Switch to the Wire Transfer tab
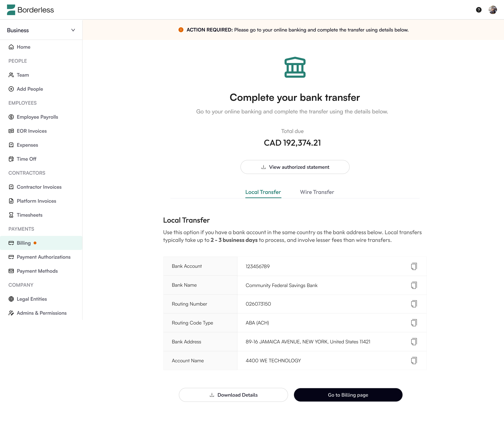504x426 pixels. 317,192
